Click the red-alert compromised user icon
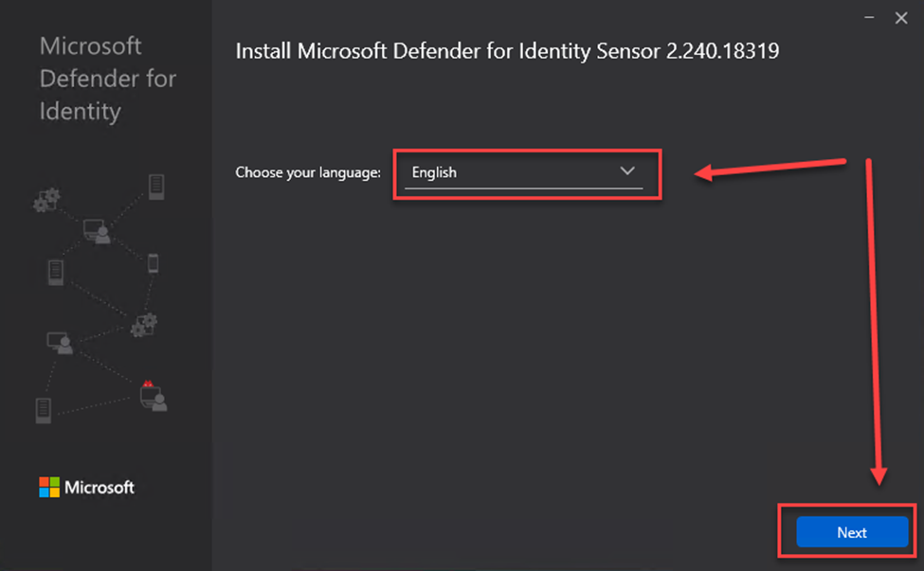The height and width of the screenshot is (571, 924). [154, 396]
